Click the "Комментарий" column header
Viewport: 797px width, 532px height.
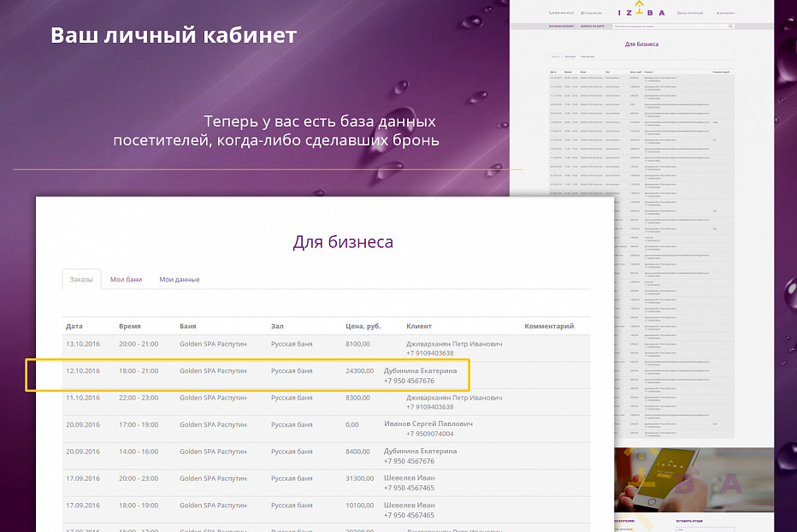549,326
